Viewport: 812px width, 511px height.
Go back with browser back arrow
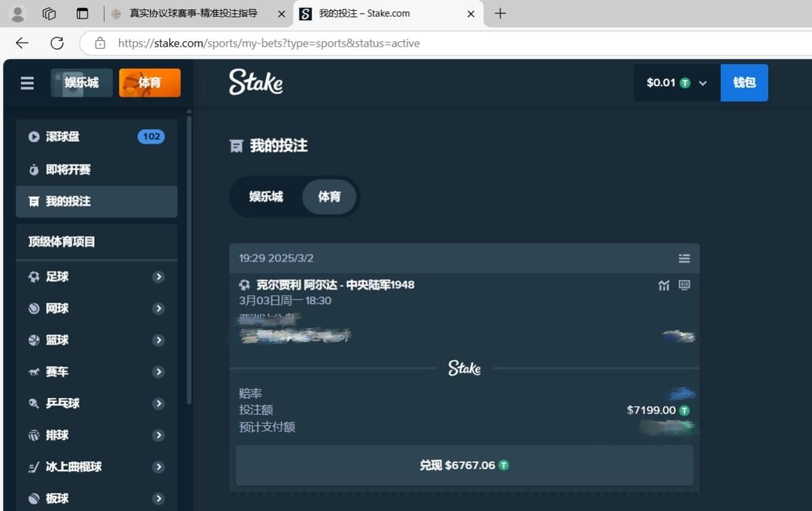click(x=22, y=43)
